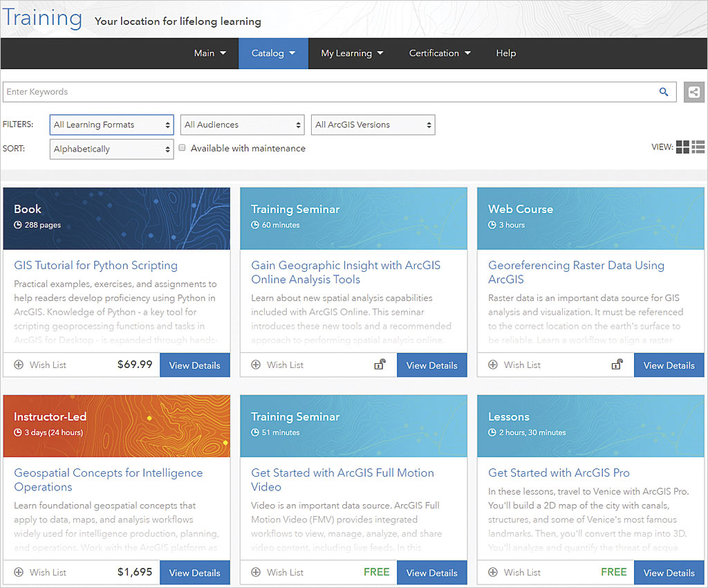Screen dimensions: 708x588
Task: Click the clock icon beside 3 hours
Action: pos(492,225)
